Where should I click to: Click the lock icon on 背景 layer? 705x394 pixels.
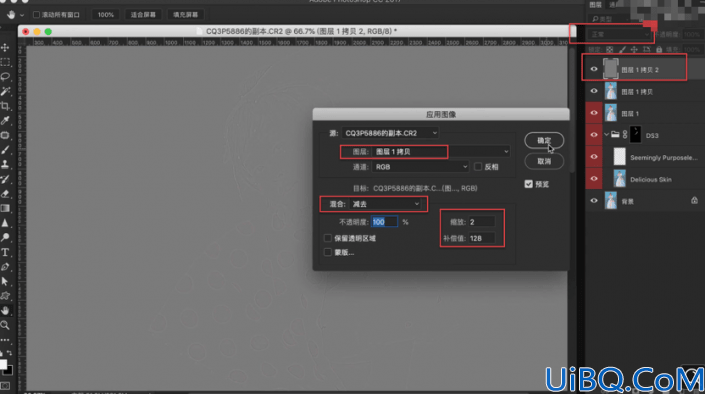[x=695, y=201]
